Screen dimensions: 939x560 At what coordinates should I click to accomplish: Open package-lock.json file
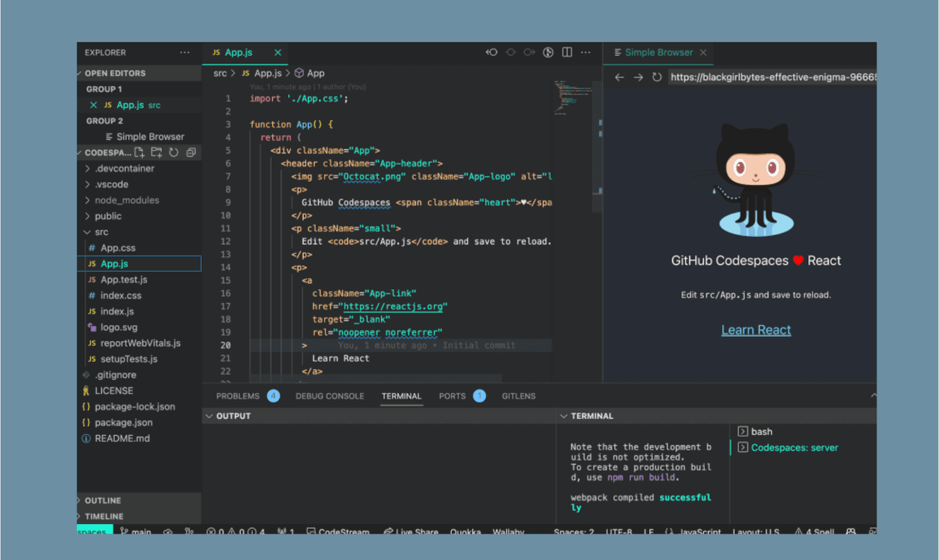[134, 406]
